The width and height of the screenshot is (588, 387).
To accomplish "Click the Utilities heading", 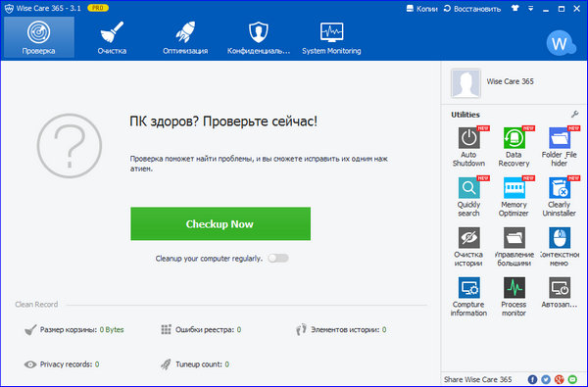I will point(465,115).
